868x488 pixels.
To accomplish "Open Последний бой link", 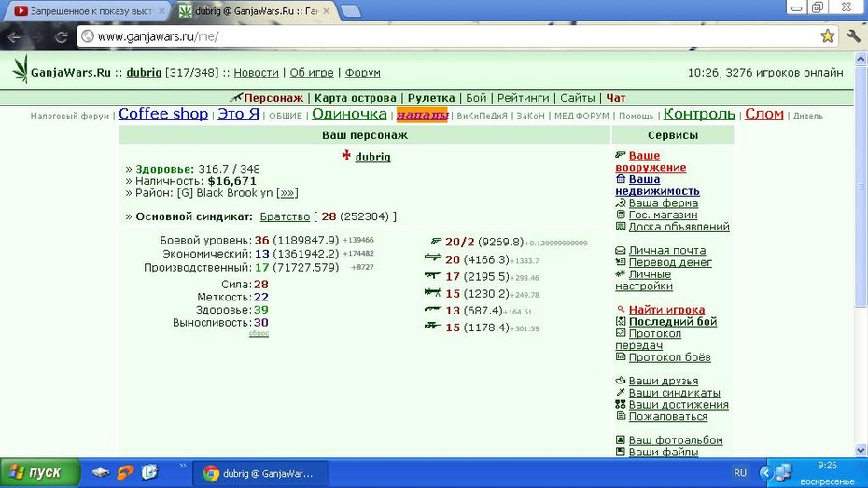I will click(673, 322).
